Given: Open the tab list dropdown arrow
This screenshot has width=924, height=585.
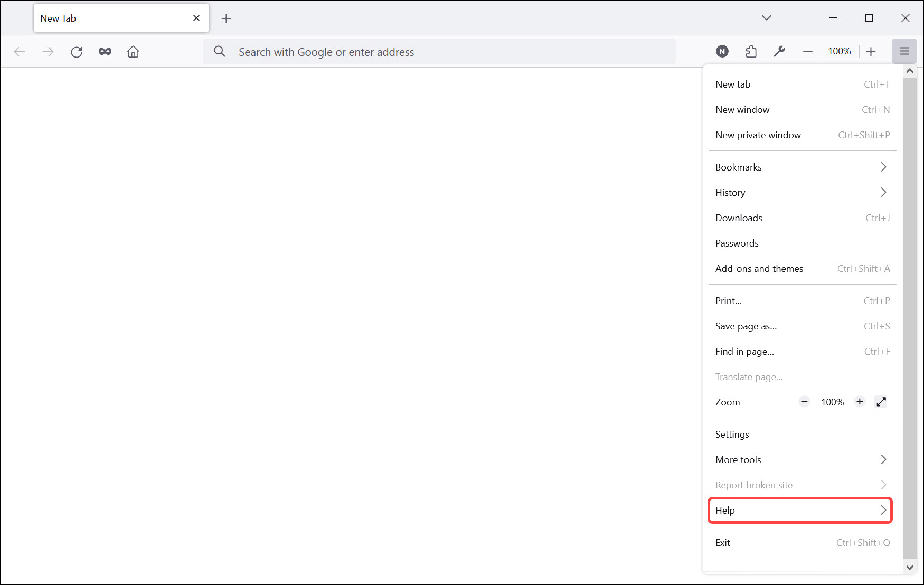Looking at the screenshot, I should 766,17.
